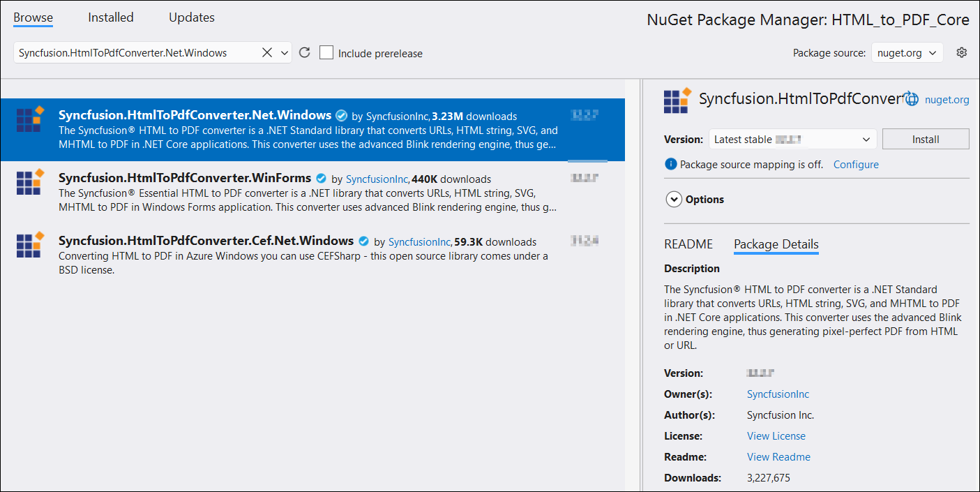Open the View Readme link
The height and width of the screenshot is (492, 980).
778,457
